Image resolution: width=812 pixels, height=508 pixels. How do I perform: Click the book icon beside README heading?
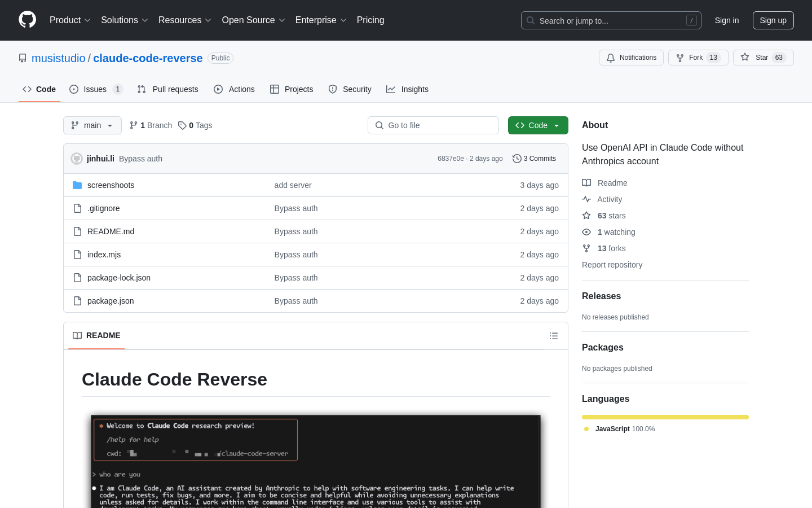tap(77, 335)
